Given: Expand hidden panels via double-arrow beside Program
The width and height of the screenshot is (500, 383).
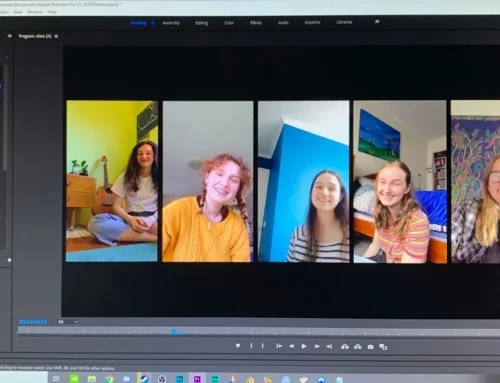Looking at the screenshot, I should [x=10, y=36].
